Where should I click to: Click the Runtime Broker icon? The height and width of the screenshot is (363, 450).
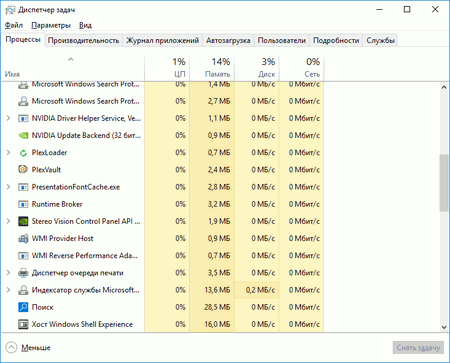(23, 204)
